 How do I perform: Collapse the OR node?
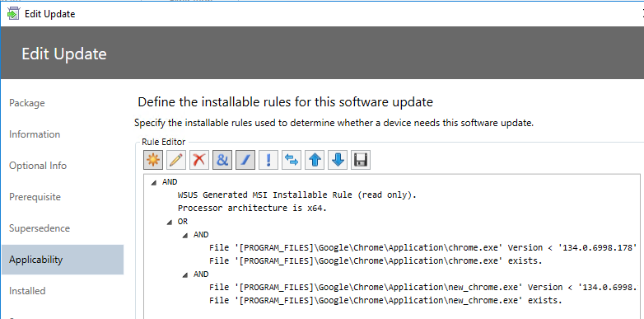[170, 223]
